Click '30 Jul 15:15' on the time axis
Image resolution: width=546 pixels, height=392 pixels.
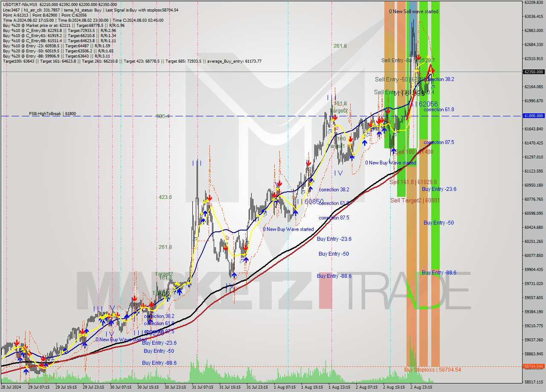click(x=148, y=387)
